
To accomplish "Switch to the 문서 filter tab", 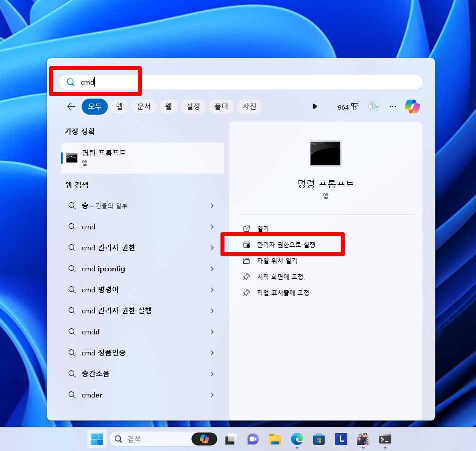I will tap(144, 107).
